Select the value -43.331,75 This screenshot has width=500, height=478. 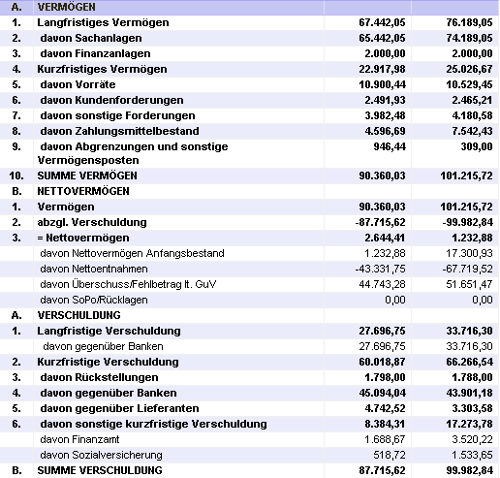[x=380, y=269]
